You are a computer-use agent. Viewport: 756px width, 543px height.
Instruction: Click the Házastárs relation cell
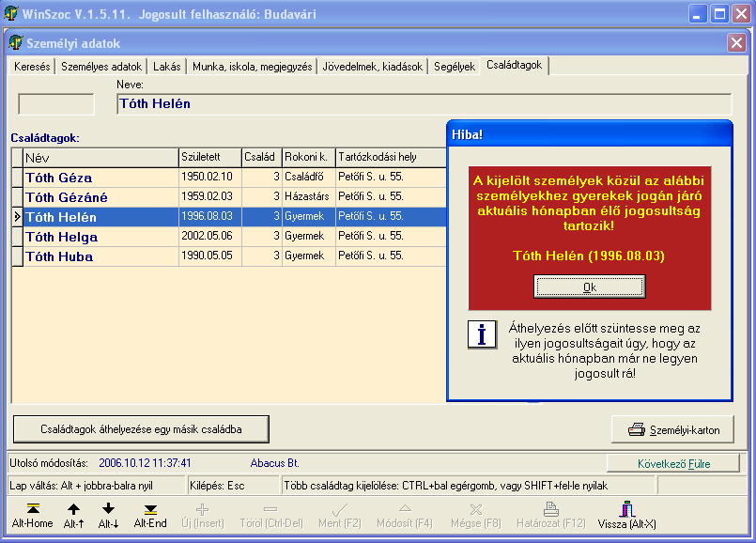(x=309, y=197)
